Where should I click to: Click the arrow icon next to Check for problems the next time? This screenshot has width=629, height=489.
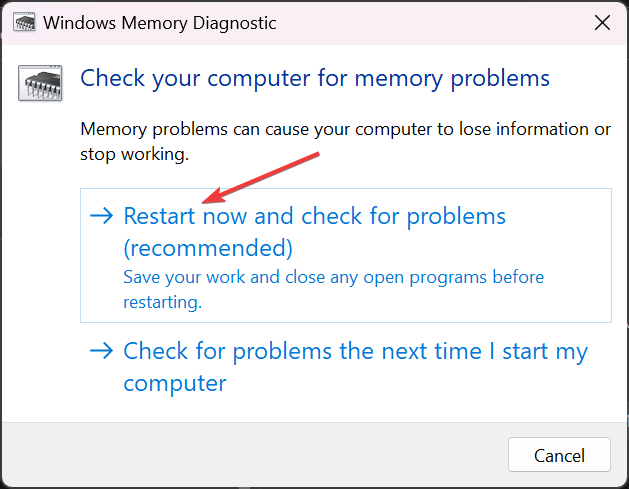(x=101, y=351)
